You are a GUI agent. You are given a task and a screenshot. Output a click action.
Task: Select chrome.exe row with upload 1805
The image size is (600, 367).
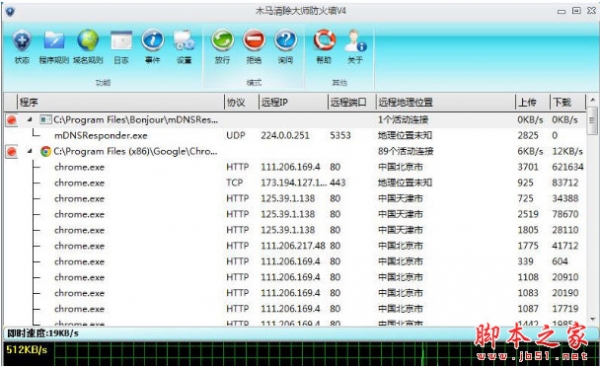point(295,230)
